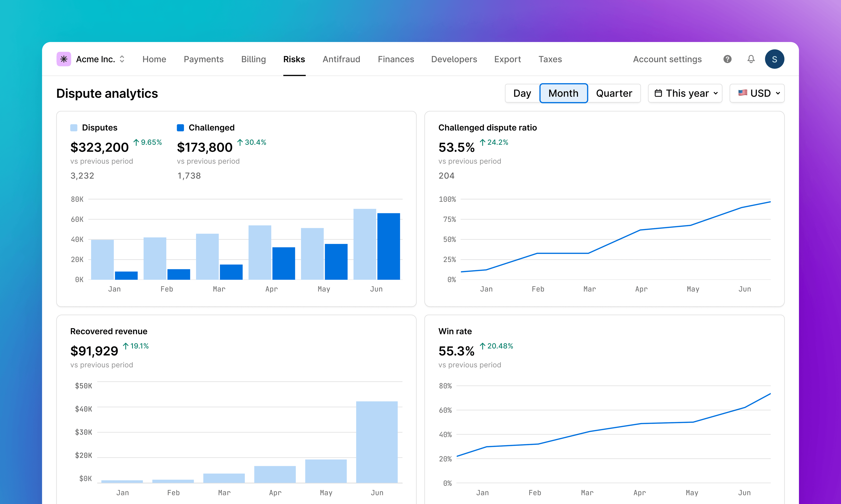Expand the Acme Inc. organization switcher
This screenshot has height=504, width=841.
122,59
